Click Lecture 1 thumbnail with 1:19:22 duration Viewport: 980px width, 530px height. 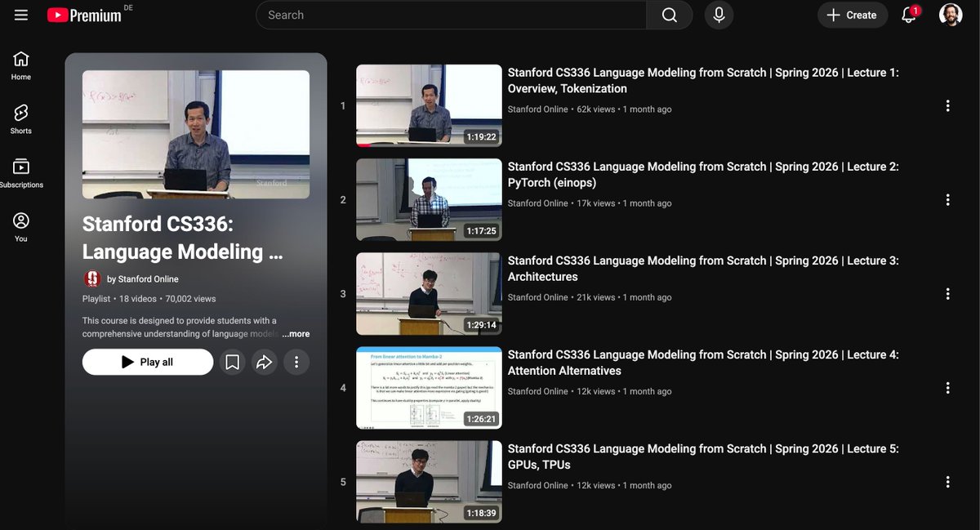[x=429, y=105]
